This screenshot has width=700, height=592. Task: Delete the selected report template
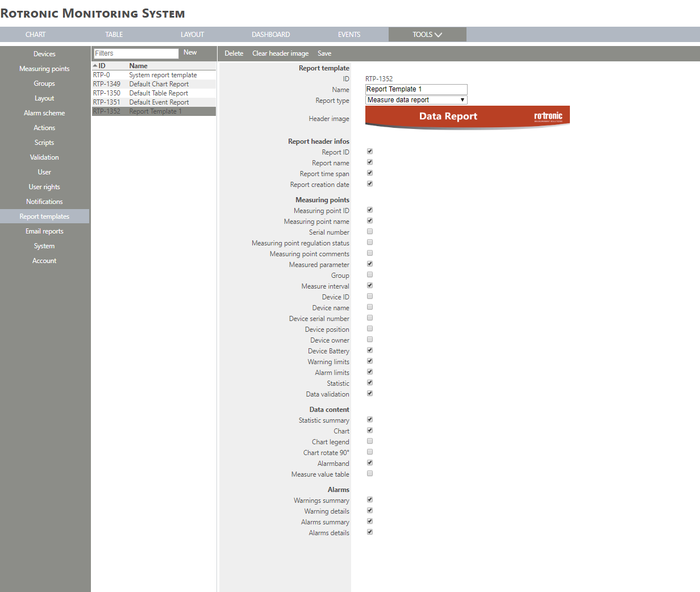click(x=234, y=53)
